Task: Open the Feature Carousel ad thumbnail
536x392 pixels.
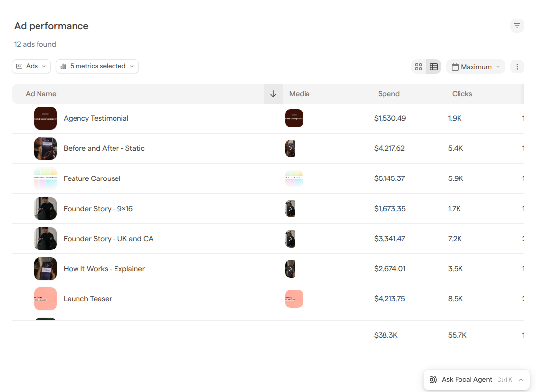Action: (x=45, y=178)
